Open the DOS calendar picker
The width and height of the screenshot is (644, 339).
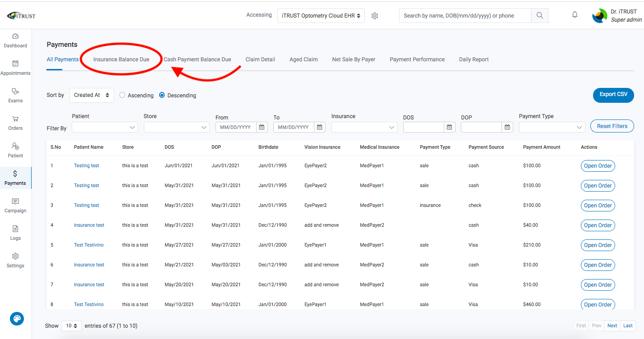point(449,127)
